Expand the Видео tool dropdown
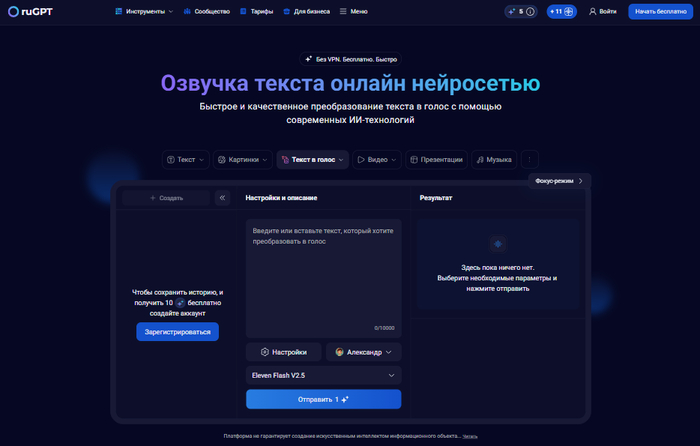 pos(377,159)
